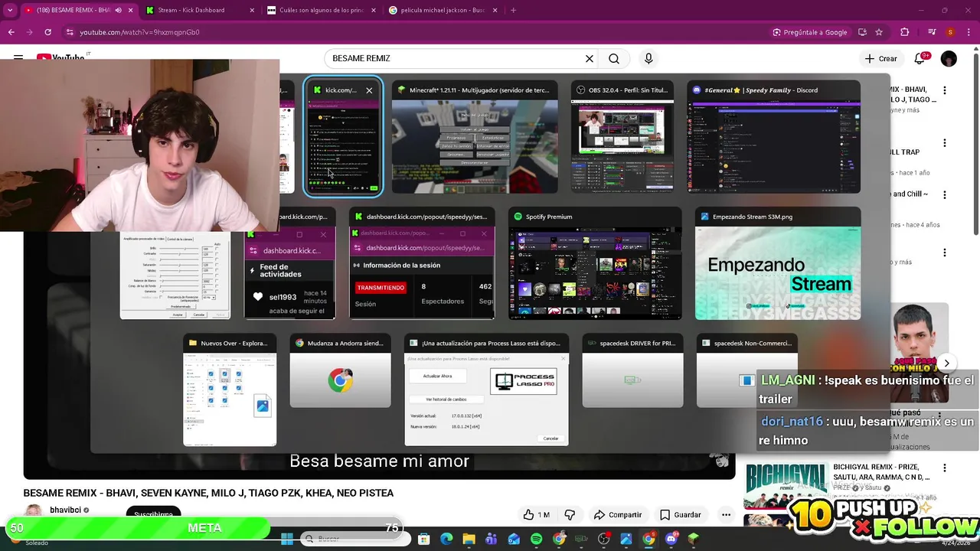
Task: Close the kick.com window in task switcher
Action: pos(369,90)
